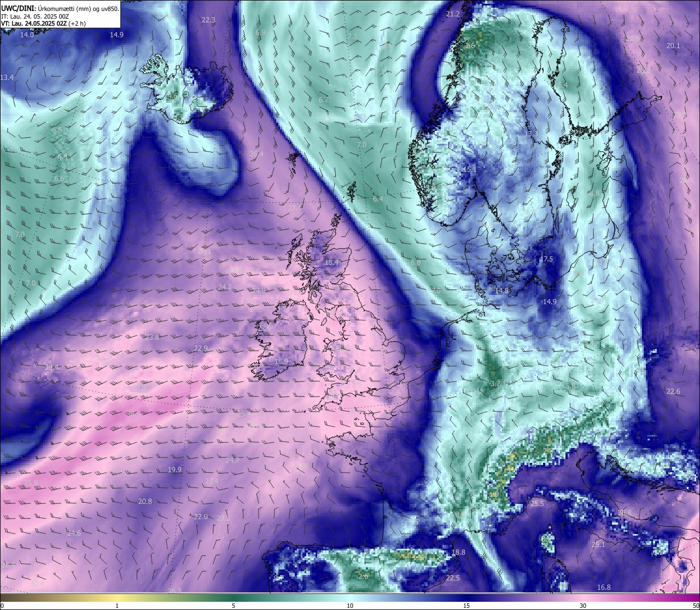The width and height of the screenshot is (700, 610).
Task: Click the 24.7 value southwest of Brittany
Action: tap(232, 460)
